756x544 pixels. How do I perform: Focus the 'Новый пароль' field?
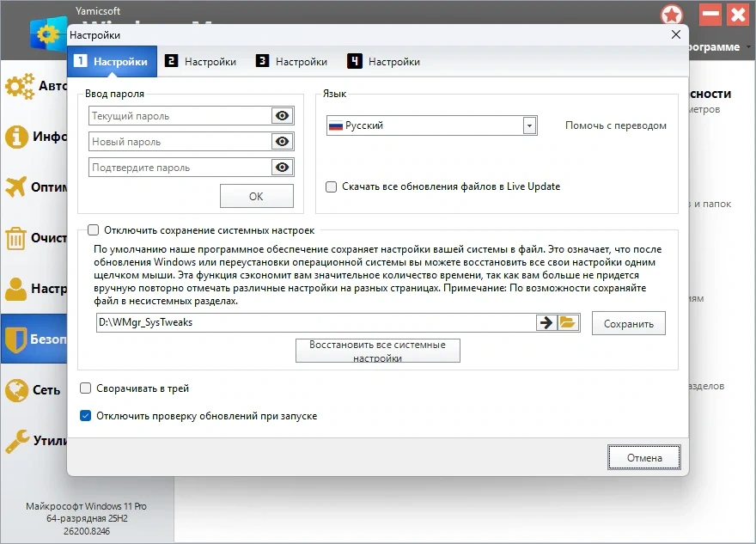180,142
